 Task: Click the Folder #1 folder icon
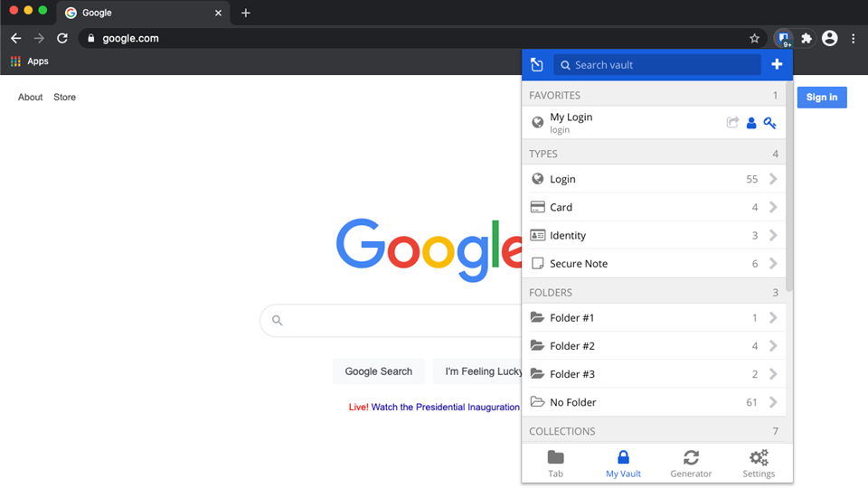click(x=537, y=317)
